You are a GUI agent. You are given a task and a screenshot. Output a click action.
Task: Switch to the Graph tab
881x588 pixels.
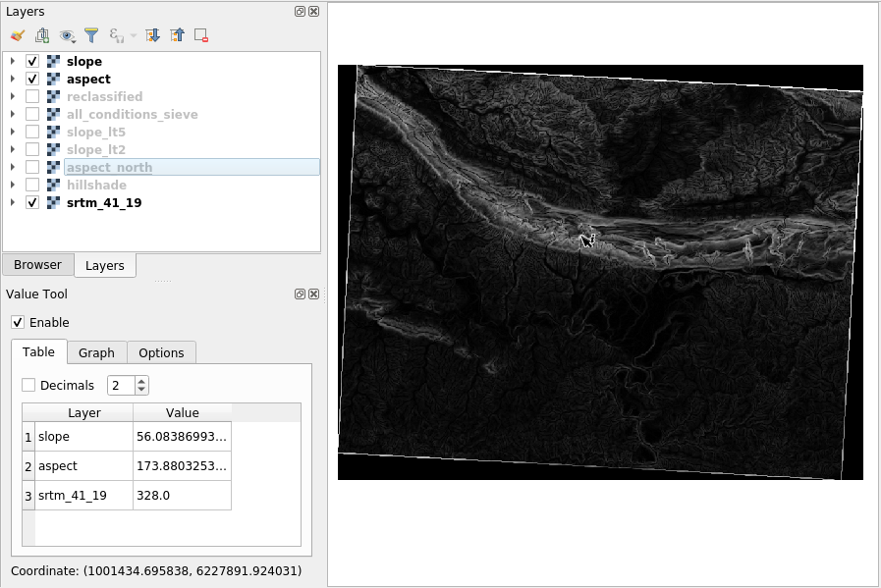(96, 352)
